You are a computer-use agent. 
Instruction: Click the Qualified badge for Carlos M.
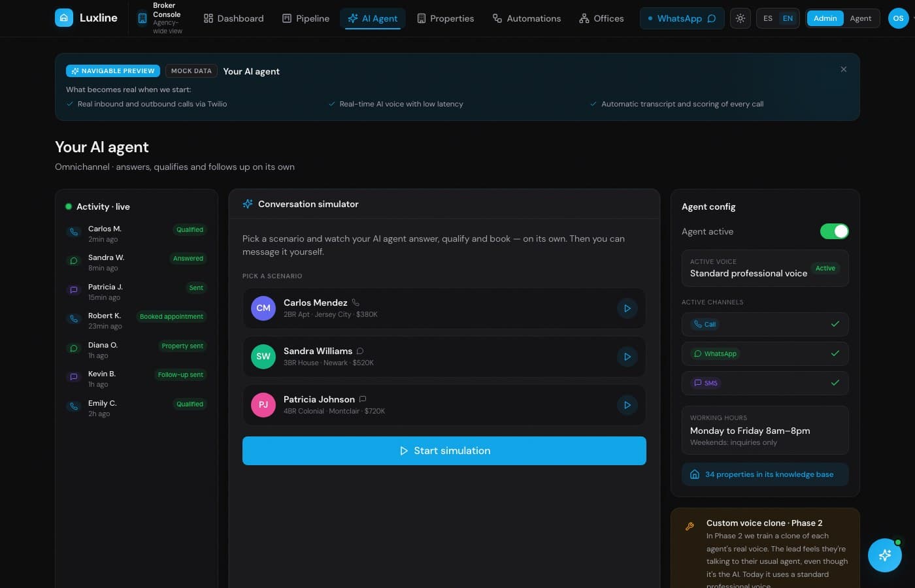click(190, 229)
